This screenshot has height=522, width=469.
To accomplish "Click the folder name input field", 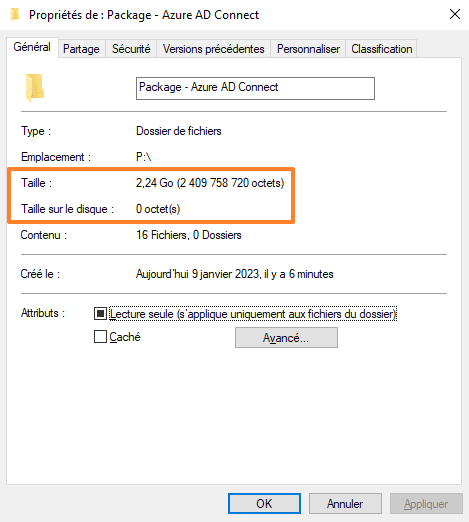I will 255,88.
